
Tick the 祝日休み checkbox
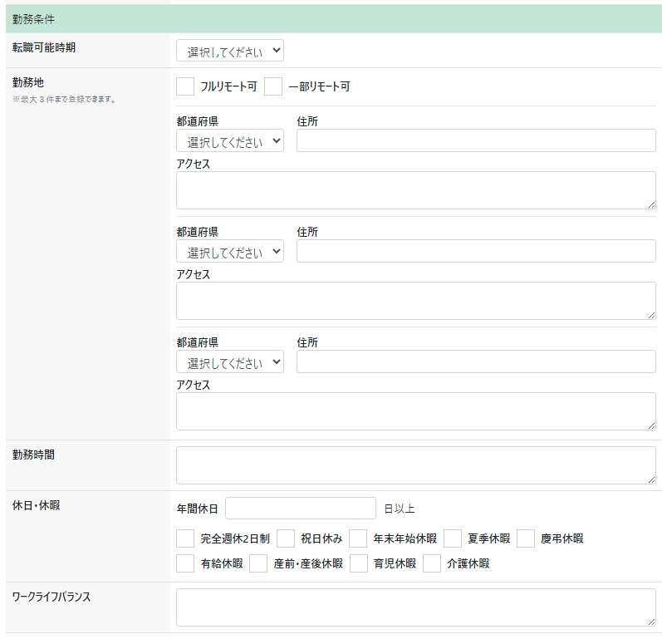286,538
